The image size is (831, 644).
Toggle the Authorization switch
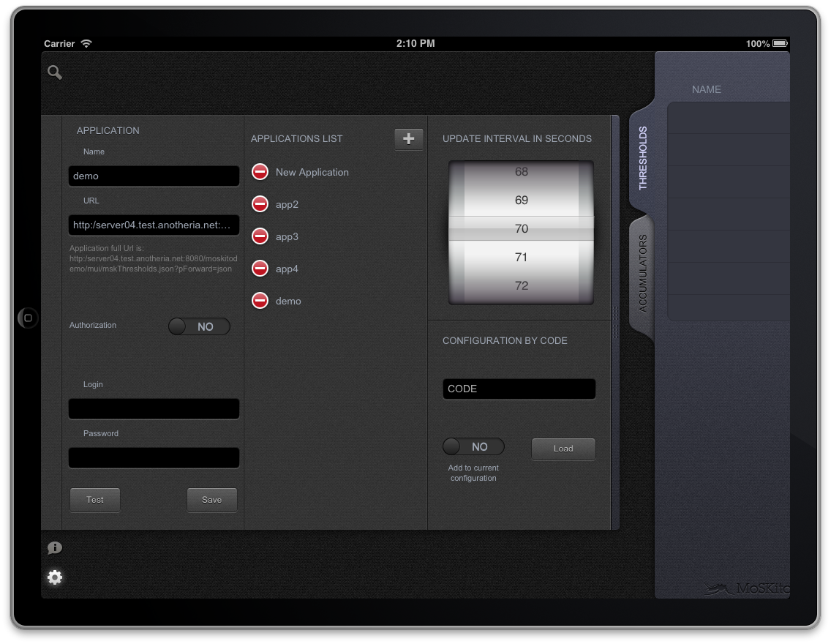coord(199,326)
